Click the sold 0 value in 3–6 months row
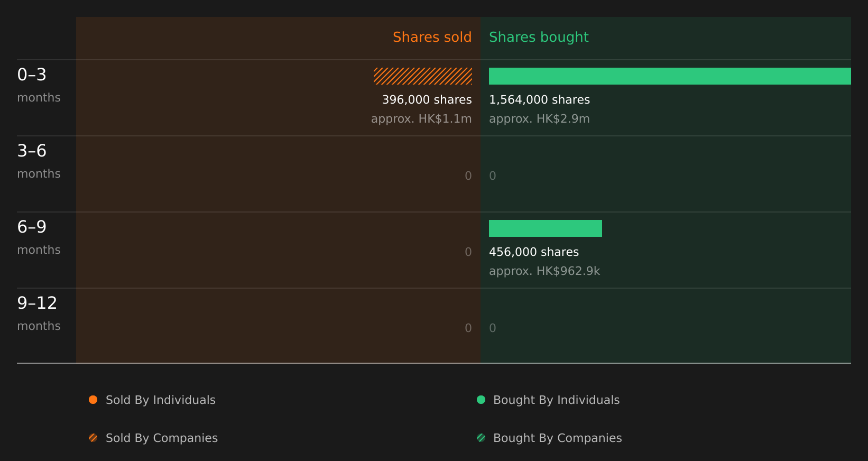The image size is (868, 461). pyautogui.click(x=468, y=176)
